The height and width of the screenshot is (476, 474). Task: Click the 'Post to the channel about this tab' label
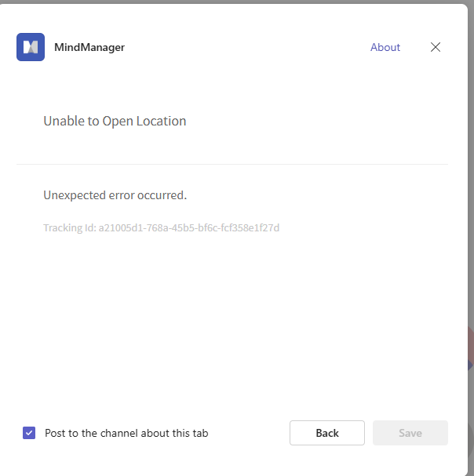tap(126, 433)
